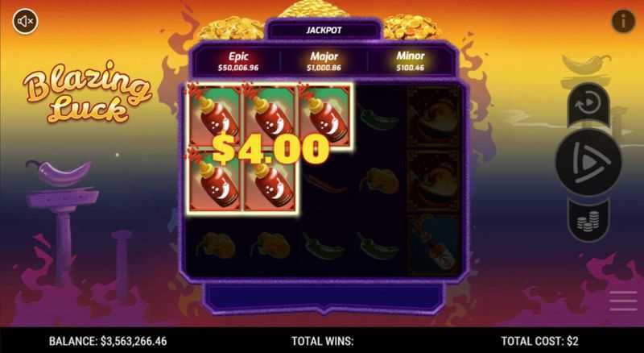644x353 pixels.
Task: Click the Total Cost $2 display
Action: tap(539, 341)
